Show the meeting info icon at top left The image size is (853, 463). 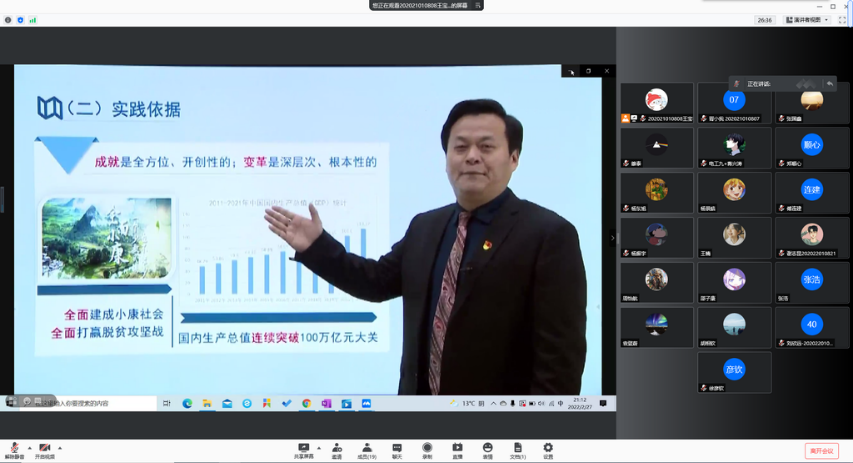click(x=8, y=20)
